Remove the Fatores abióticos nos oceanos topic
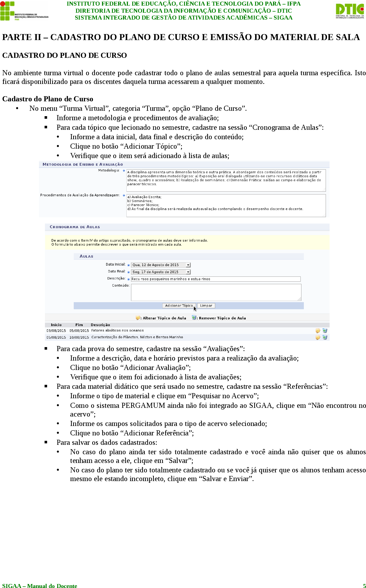 [325, 331]
